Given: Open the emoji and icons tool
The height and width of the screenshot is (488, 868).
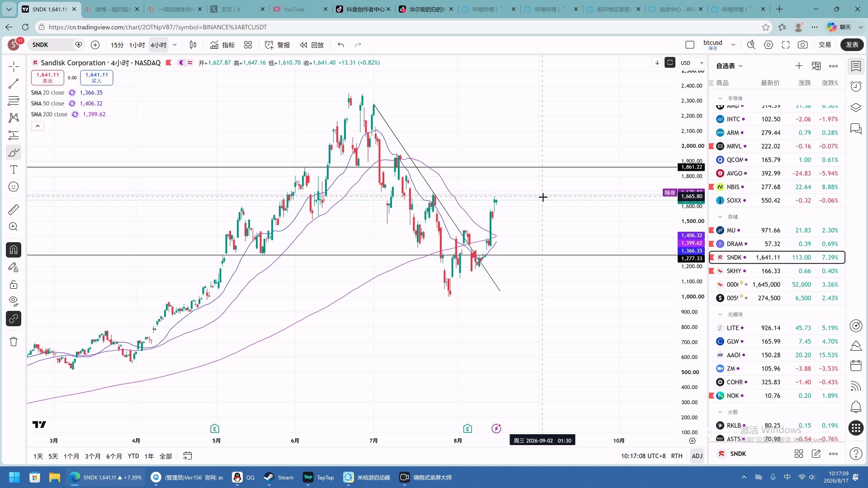Looking at the screenshot, I should (x=14, y=187).
